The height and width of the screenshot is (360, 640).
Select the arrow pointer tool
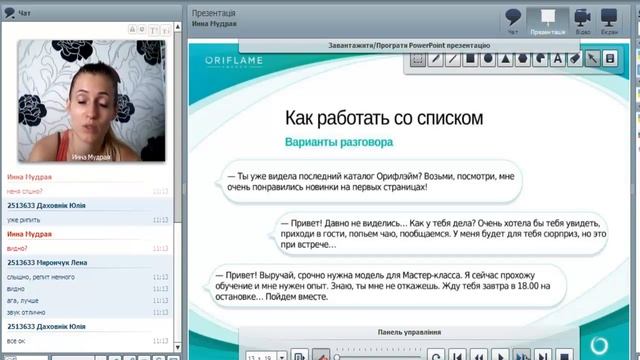tap(593, 59)
